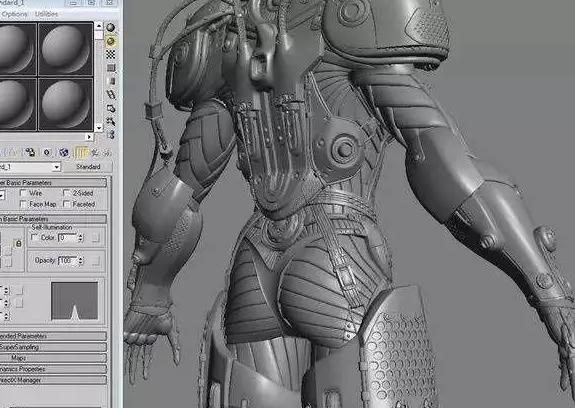575x408 pixels.
Task: Click the Go Forward to Sibling icon
Action: coord(107,152)
